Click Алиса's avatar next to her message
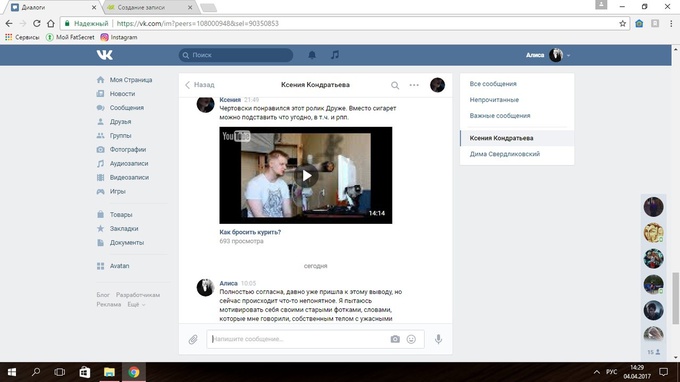 point(205,287)
